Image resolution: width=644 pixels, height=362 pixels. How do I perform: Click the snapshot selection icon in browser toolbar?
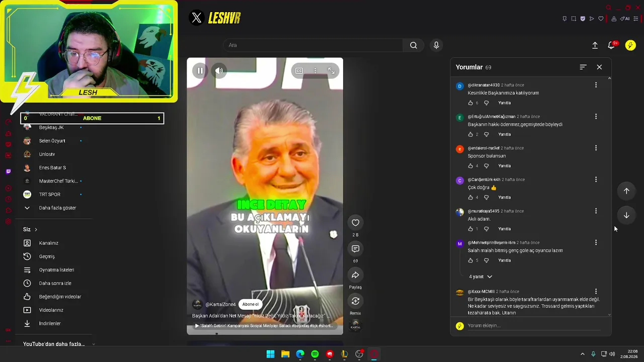pyautogui.click(x=573, y=19)
